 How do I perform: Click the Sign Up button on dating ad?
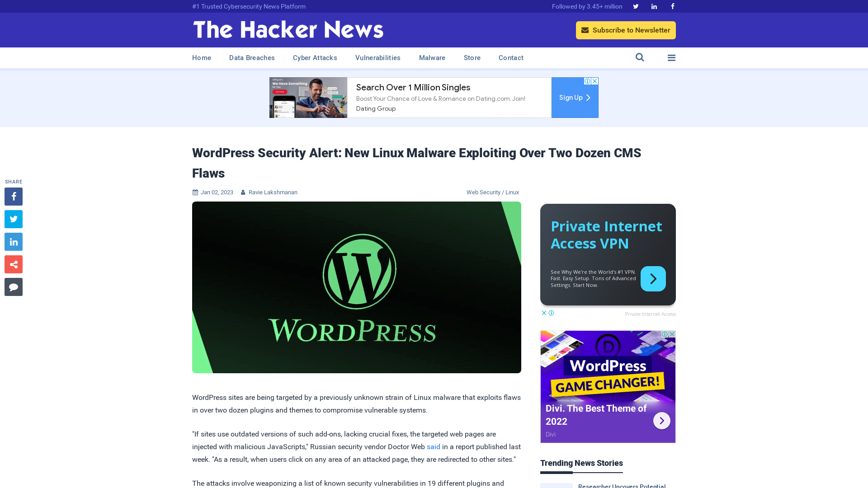click(575, 98)
